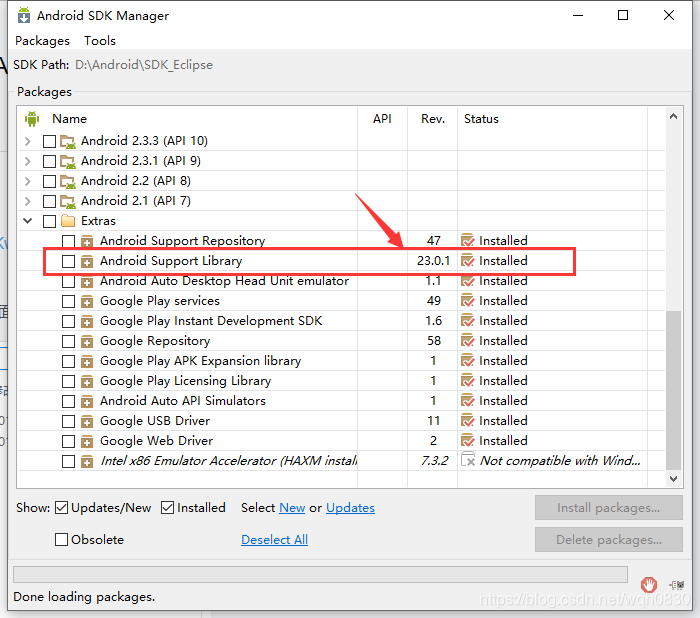Click the folder icon for Android 2.3.3 (API 10)

(68, 142)
